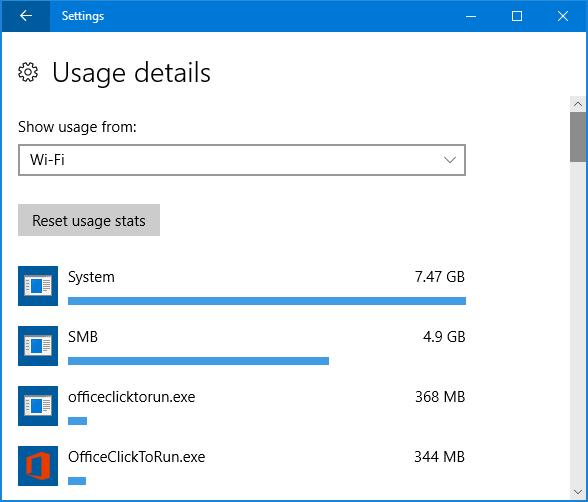Click the SMB usage bar
This screenshot has width=588, height=502.
click(198, 361)
